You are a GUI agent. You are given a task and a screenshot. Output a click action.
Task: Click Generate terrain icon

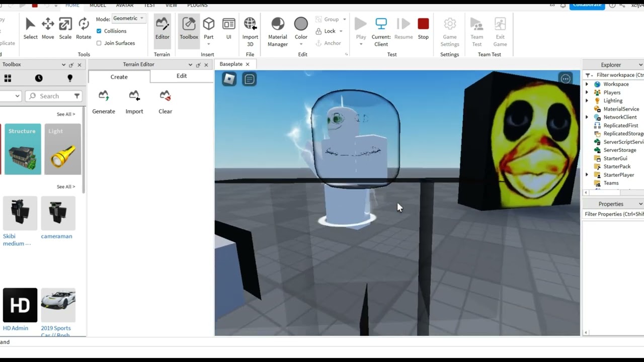click(104, 96)
